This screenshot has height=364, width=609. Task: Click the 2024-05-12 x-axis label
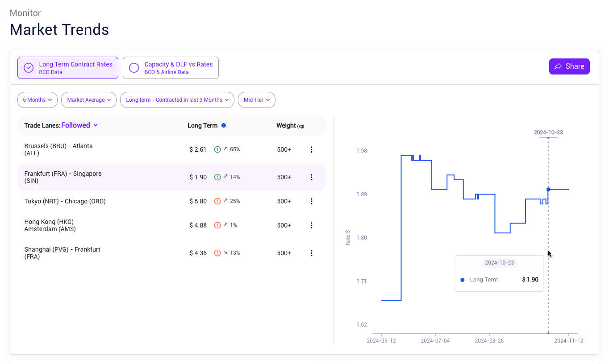tap(381, 341)
